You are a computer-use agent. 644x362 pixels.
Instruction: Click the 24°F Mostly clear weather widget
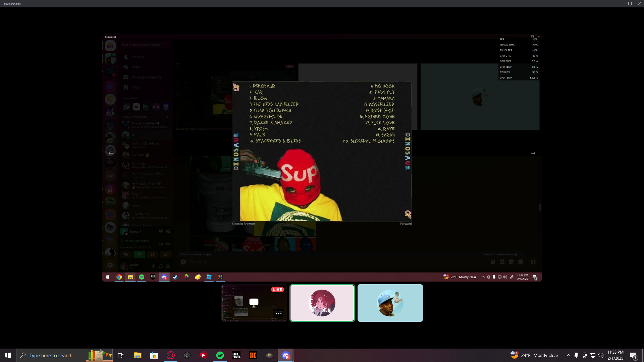coord(534,355)
